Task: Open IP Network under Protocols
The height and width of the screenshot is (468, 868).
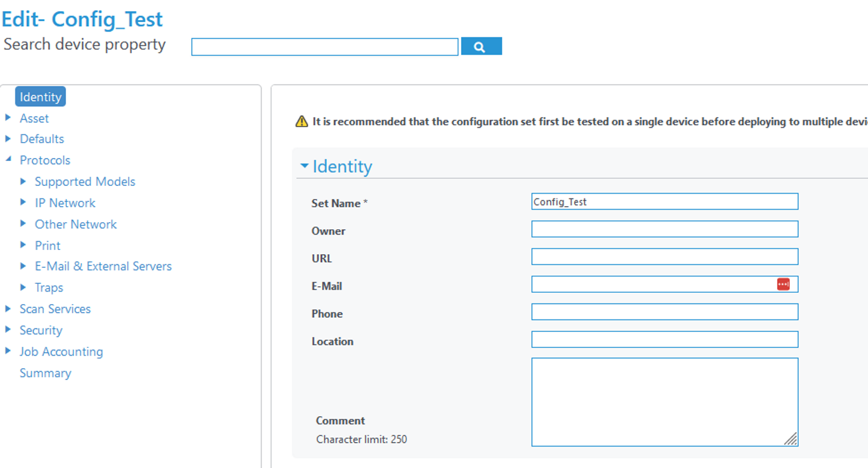Action: coord(65,203)
